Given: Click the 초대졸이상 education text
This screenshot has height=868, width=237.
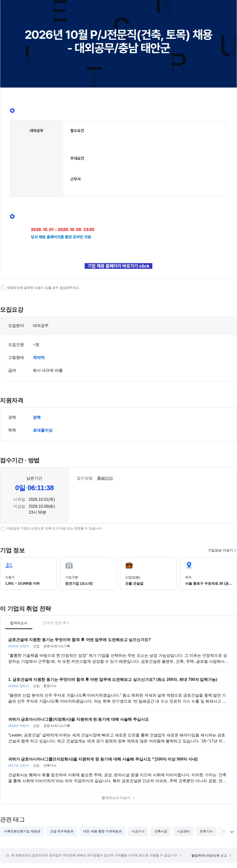Looking at the screenshot, I should coord(43,430).
